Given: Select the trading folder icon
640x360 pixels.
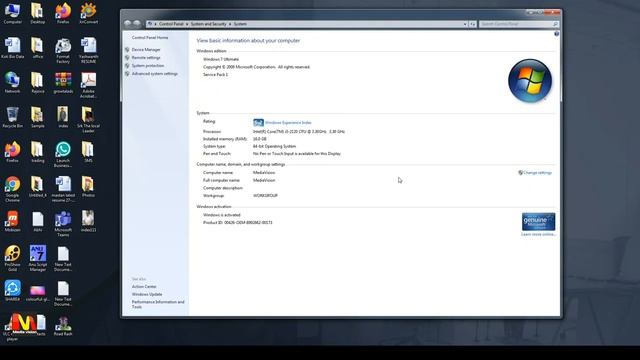Looking at the screenshot, I should pyautogui.click(x=38, y=152).
